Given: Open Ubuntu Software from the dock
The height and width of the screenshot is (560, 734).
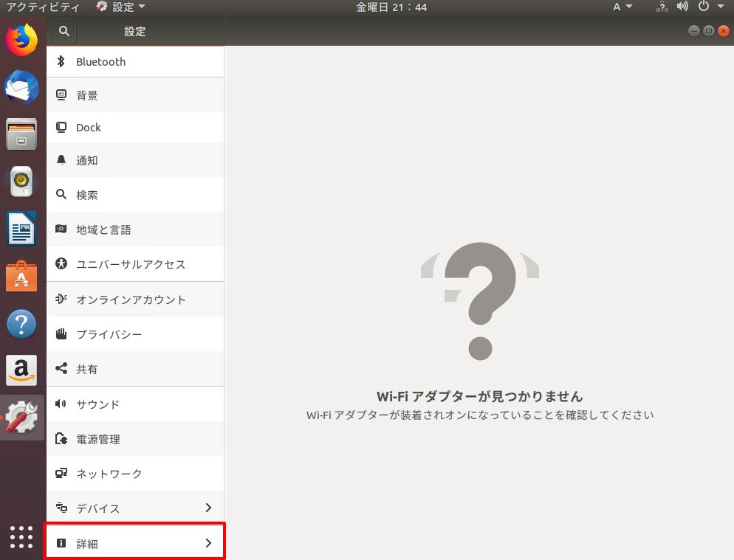Looking at the screenshot, I should 21,276.
